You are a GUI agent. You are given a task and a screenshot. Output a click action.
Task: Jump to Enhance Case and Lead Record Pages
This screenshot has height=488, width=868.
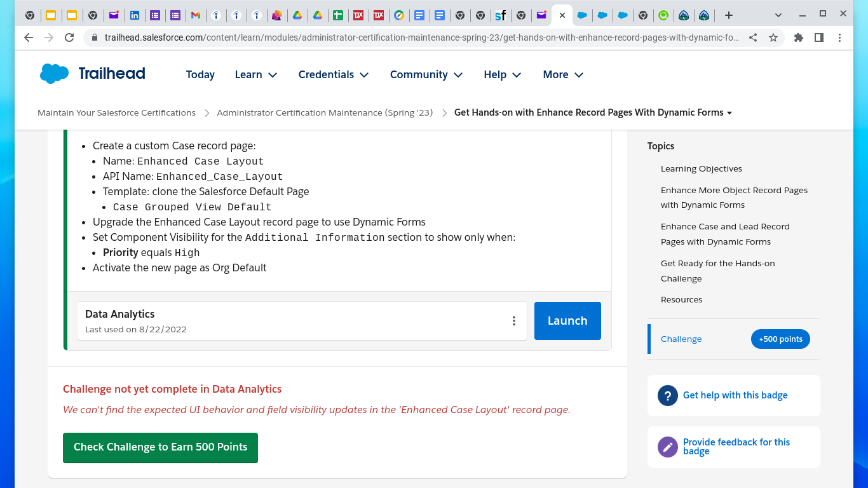[x=725, y=234]
